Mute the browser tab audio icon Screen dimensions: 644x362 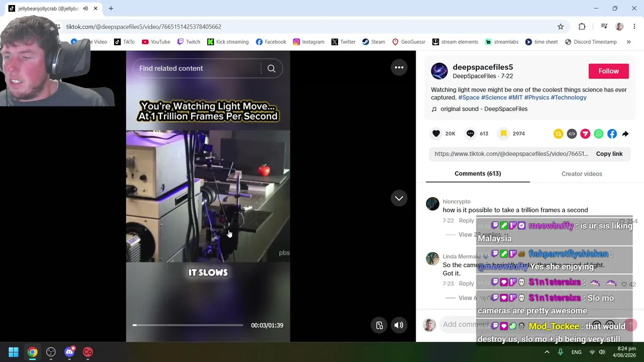point(86,9)
